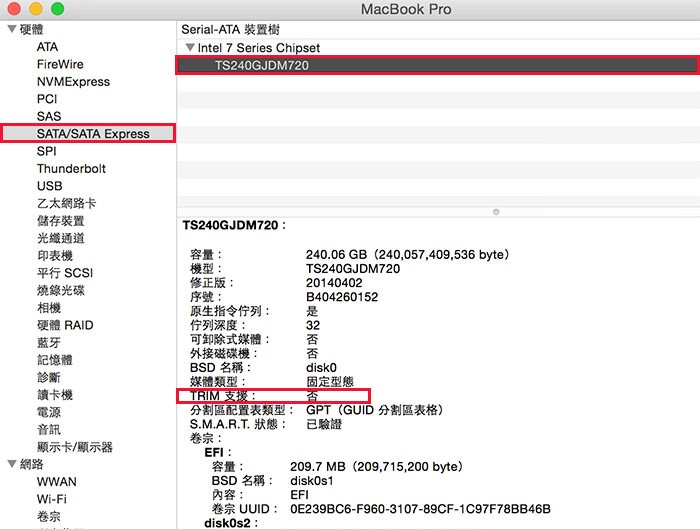This screenshot has width=700, height=529.
Task: Select PCI in the sidebar
Action: [47, 99]
